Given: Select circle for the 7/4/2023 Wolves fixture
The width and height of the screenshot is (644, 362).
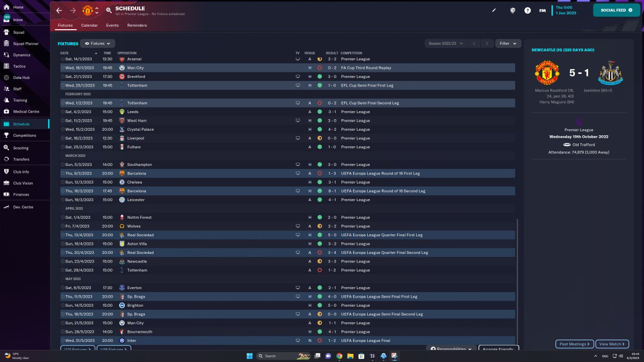Looking at the screenshot, I should [63, 226].
